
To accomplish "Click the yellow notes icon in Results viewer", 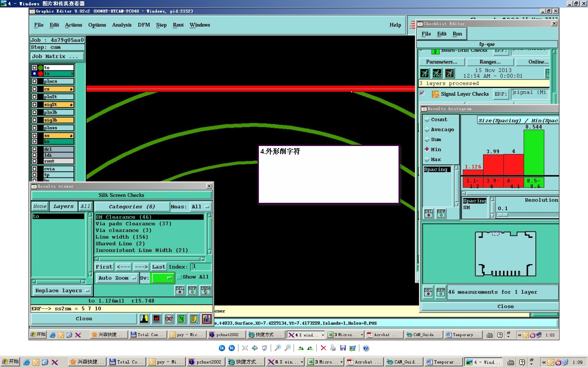I will point(194,319).
